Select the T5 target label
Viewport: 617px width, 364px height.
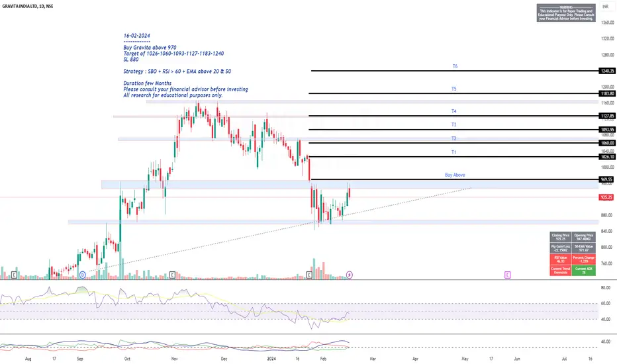pyautogui.click(x=454, y=89)
